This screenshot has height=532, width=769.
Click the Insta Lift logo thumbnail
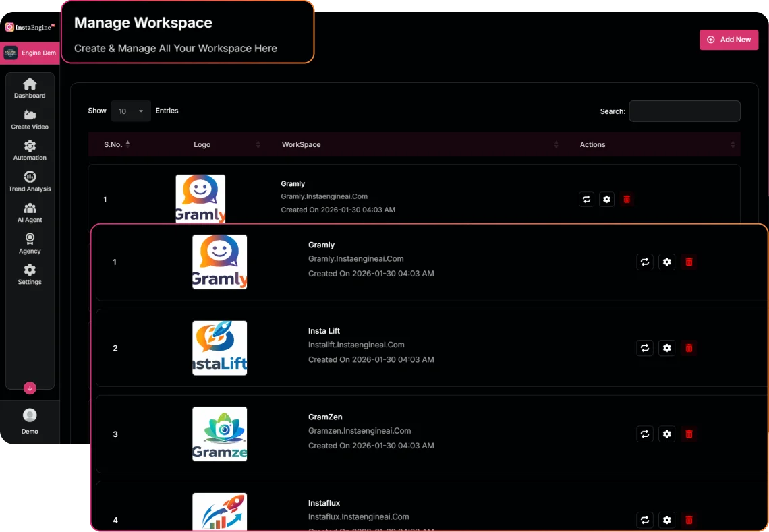(219, 348)
